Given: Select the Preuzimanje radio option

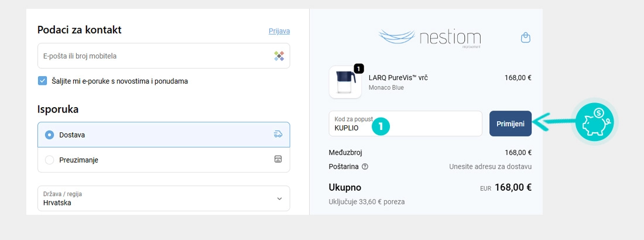Looking at the screenshot, I should point(49,160).
